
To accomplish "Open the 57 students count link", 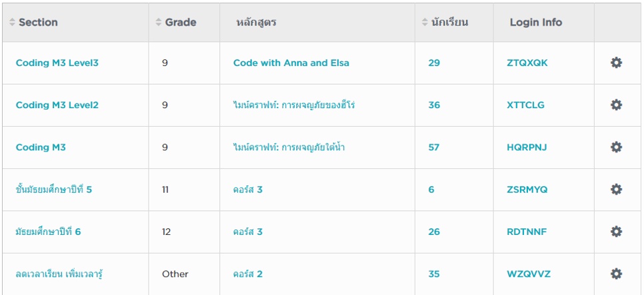I will [434, 147].
